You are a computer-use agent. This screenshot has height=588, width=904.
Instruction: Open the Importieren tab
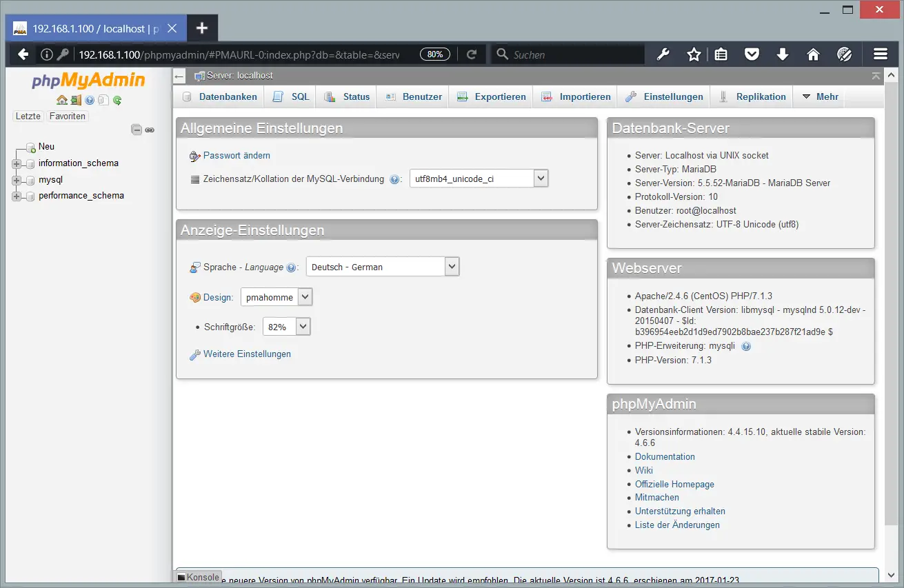(576, 97)
